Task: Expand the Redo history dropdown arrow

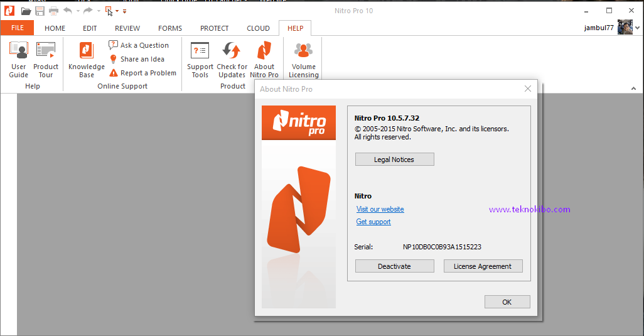Action: (99, 11)
